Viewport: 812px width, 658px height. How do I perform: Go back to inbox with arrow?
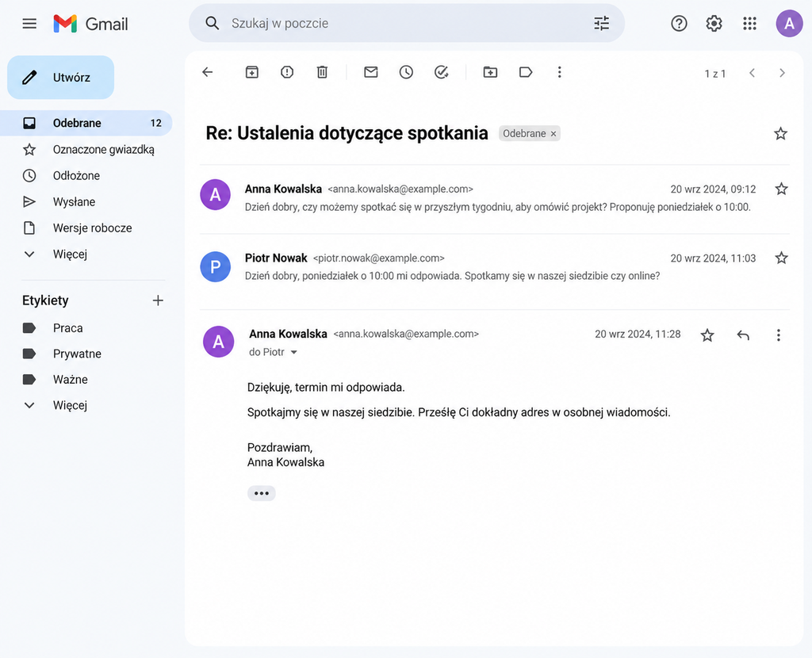(208, 72)
